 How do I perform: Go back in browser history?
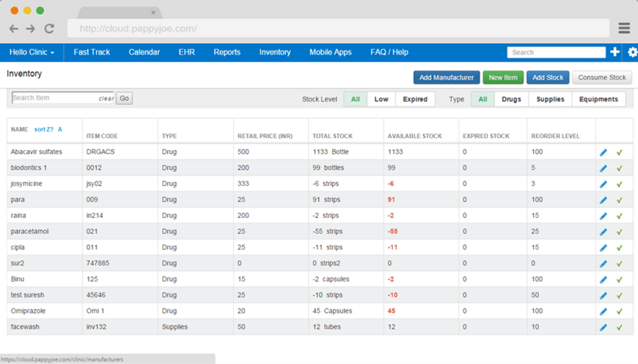coord(14,29)
